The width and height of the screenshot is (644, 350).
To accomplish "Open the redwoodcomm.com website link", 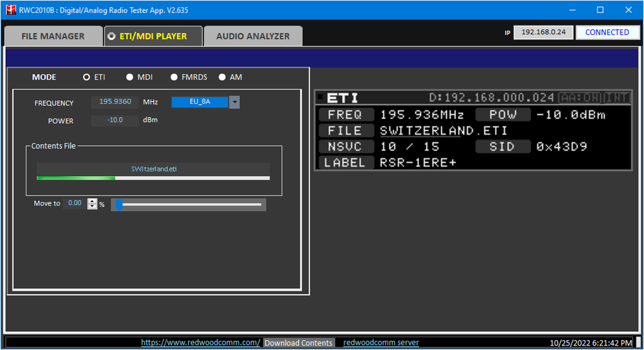I will click(x=200, y=342).
